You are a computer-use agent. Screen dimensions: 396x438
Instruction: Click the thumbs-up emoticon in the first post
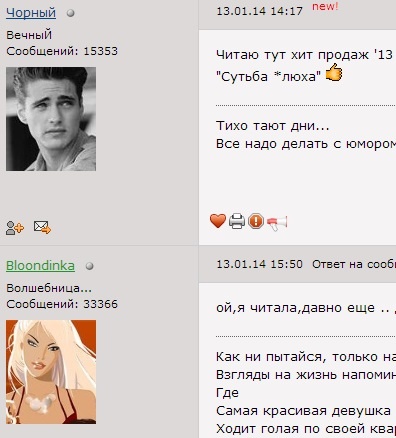(x=334, y=73)
